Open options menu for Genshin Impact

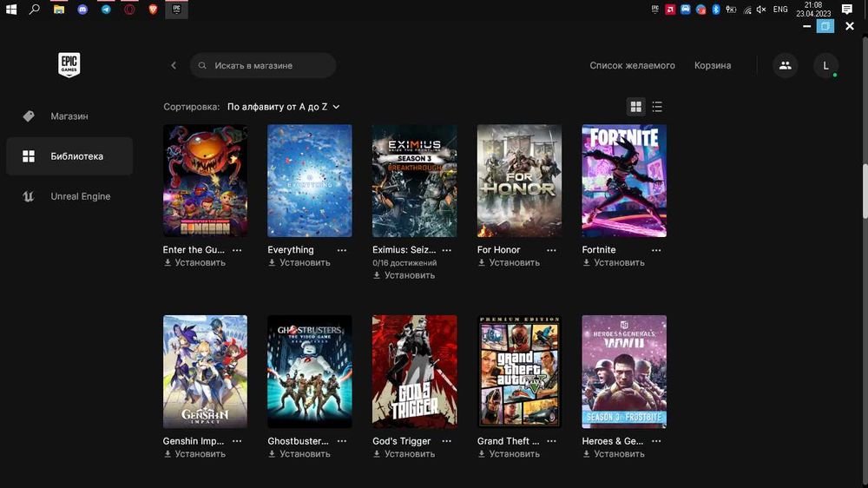(x=237, y=441)
